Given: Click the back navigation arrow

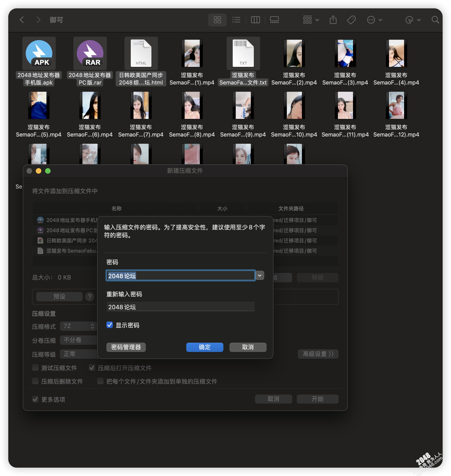Looking at the screenshot, I should click(22, 20).
